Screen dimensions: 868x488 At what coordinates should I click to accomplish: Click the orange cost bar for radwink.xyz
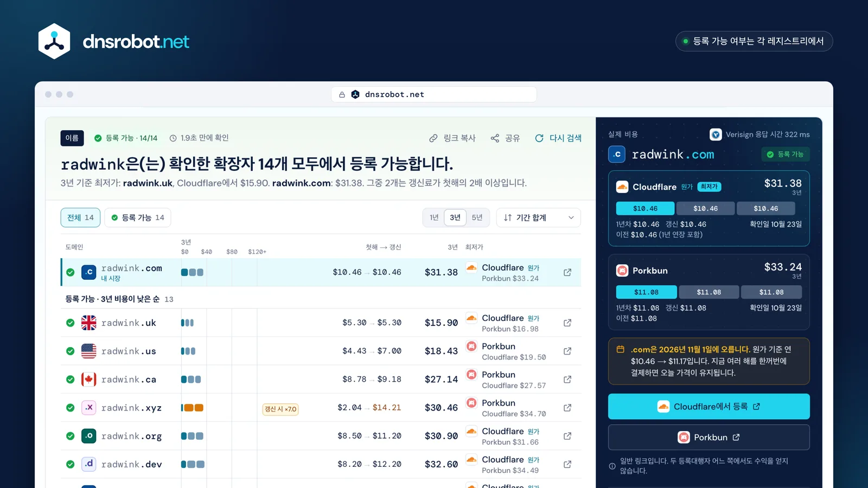[x=193, y=408]
